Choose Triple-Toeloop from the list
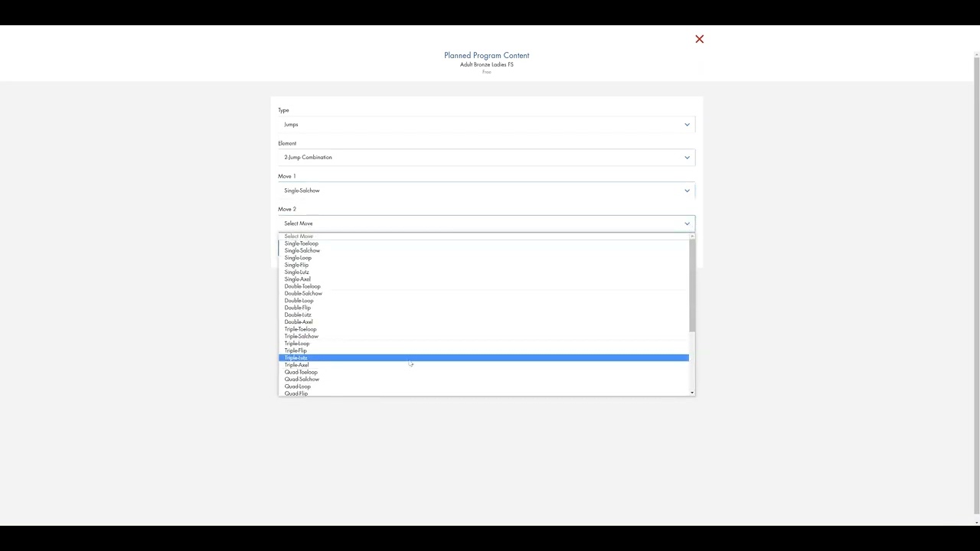Image resolution: width=980 pixels, height=551 pixels. point(483,329)
